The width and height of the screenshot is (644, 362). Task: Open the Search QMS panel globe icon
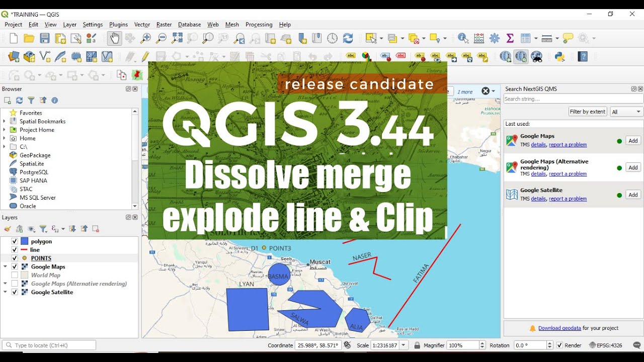pos(521,57)
